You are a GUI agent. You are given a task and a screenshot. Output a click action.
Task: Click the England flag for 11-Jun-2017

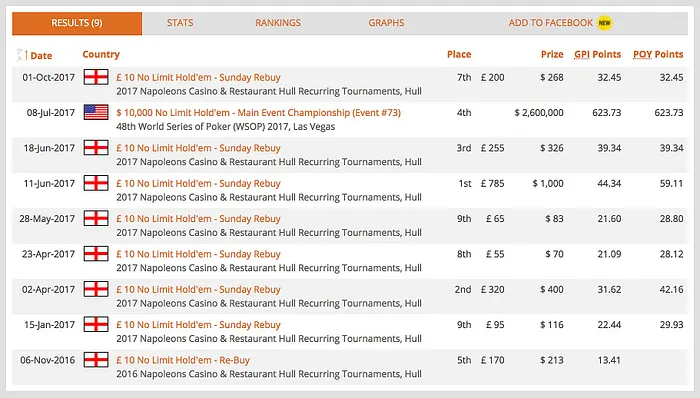tap(96, 183)
